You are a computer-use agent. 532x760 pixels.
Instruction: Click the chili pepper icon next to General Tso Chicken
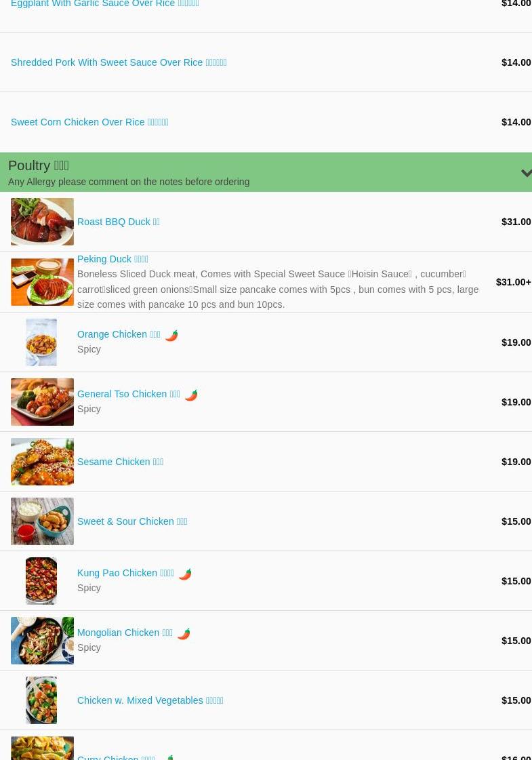pos(191,395)
